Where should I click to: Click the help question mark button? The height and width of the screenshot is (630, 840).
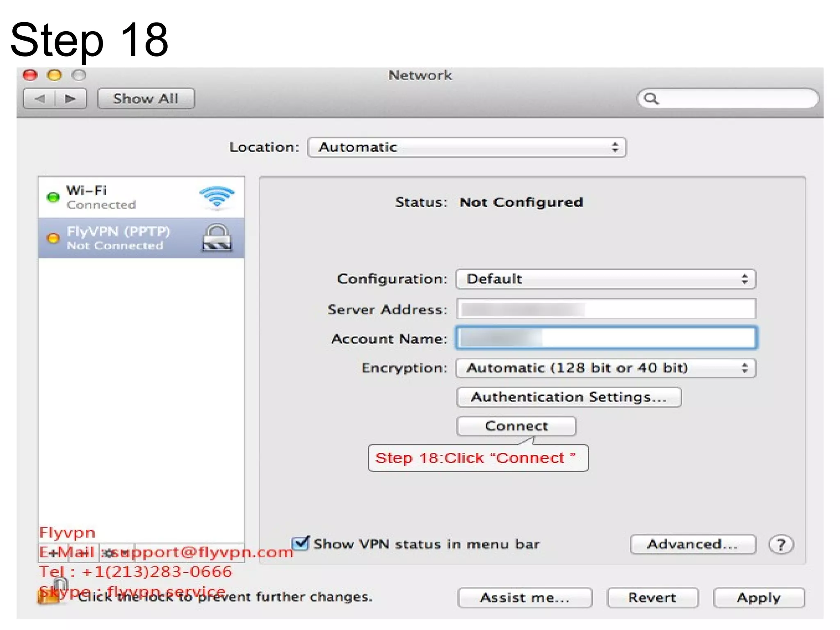click(781, 545)
